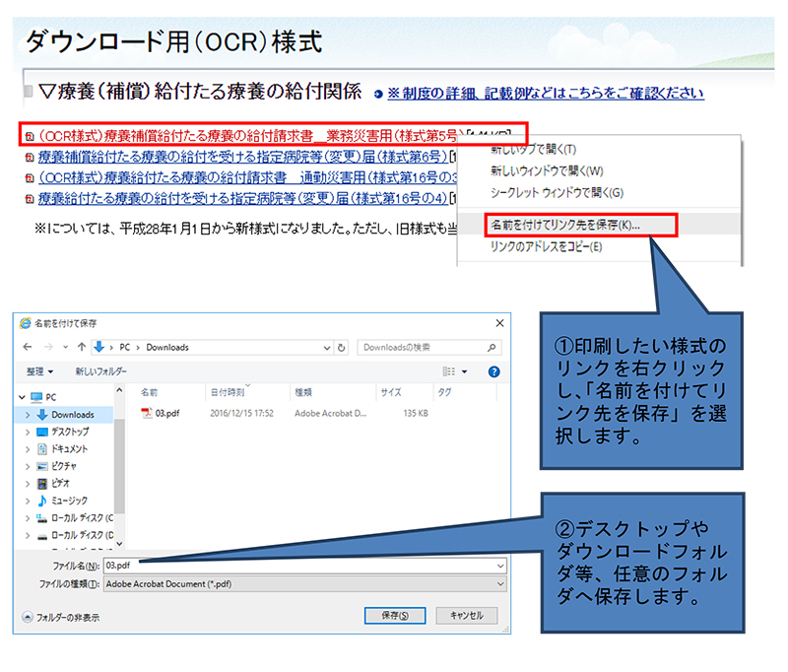Click the refresh button beside address bar
The image size is (788, 672).
tap(341, 347)
